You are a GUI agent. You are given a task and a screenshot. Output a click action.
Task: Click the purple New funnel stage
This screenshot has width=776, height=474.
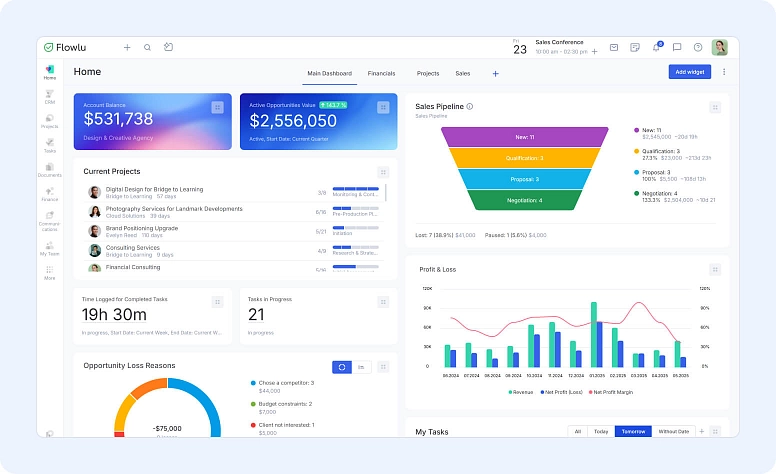point(525,136)
